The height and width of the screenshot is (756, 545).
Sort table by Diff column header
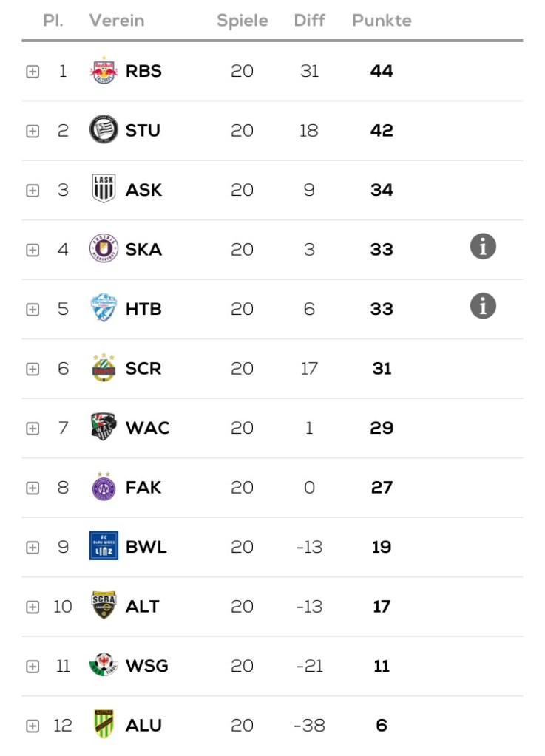click(309, 21)
